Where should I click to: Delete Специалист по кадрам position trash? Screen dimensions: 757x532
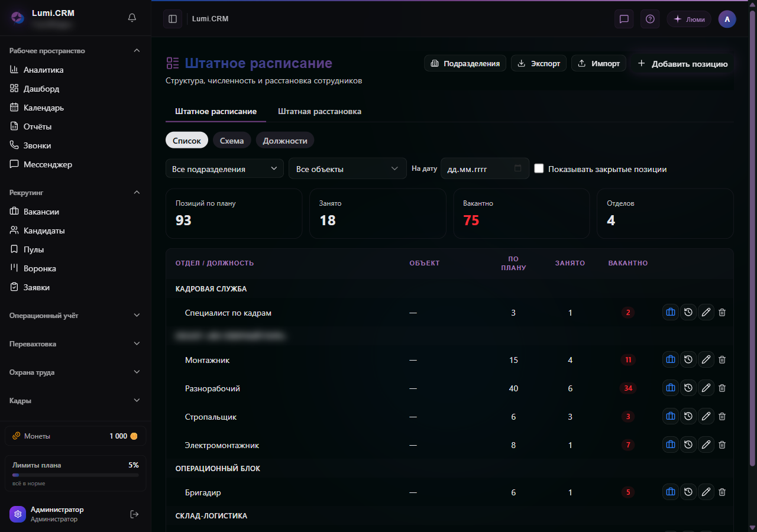pyautogui.click(x=722, y=312)
